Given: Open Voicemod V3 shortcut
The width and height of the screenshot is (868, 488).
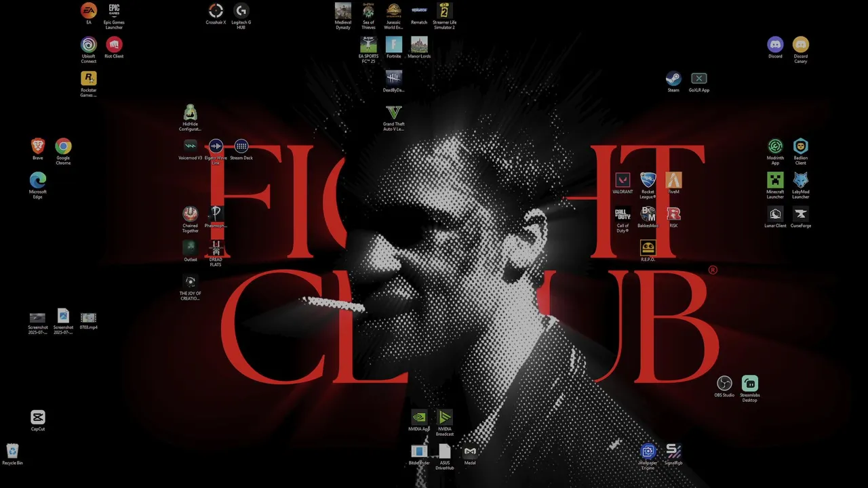Looking at the screenshot, I should 190,146.
